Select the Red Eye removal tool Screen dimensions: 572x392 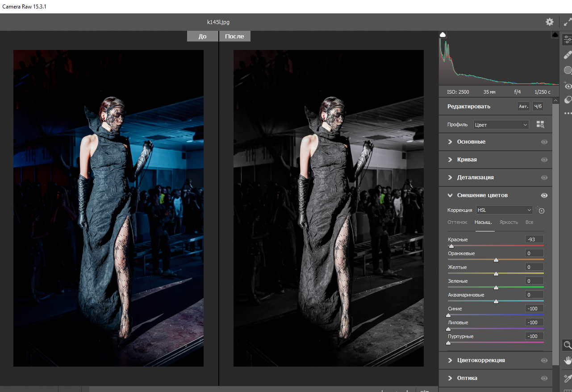tap(568, 85)
